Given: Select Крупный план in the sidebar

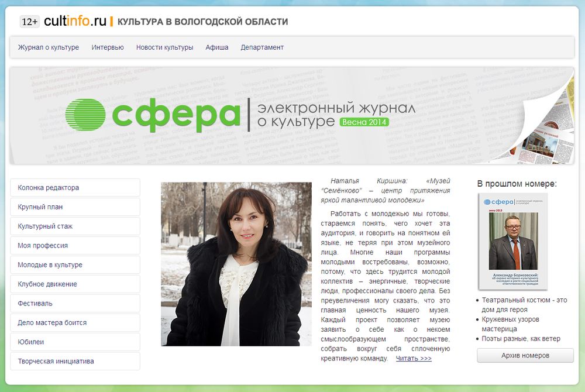Looking at the screenshot, I should 75,207.
